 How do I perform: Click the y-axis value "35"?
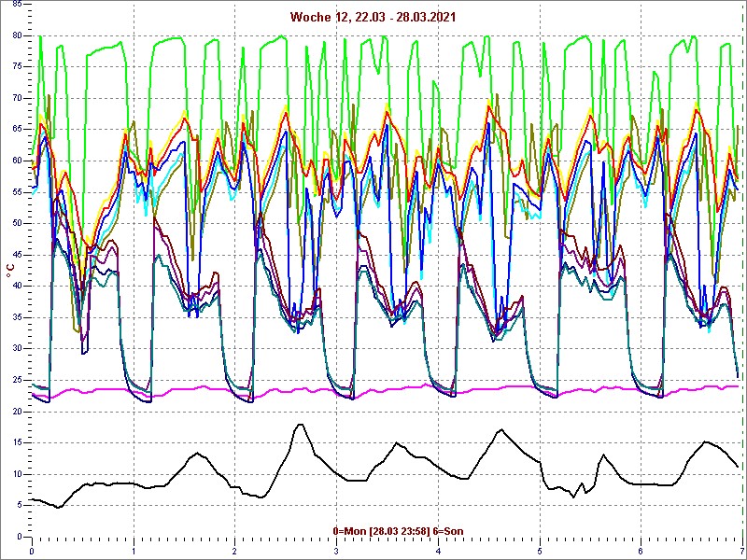[x=17, y=317]
